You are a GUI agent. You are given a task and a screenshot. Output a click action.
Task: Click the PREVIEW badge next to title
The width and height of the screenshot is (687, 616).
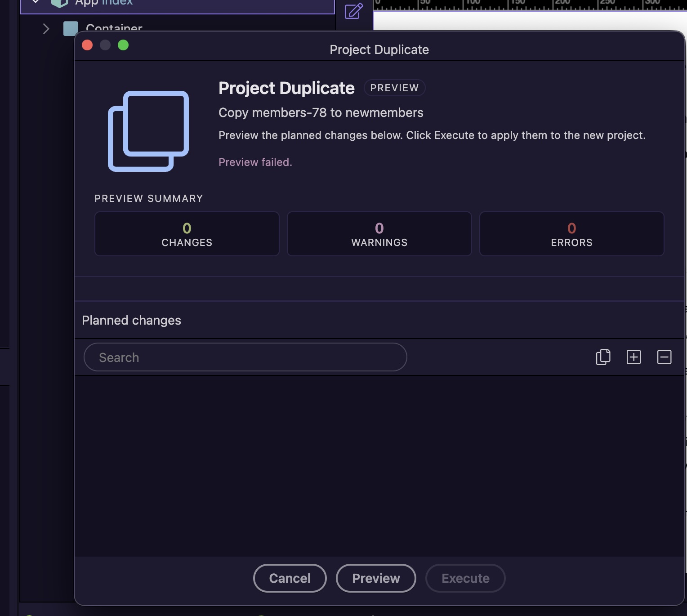[394, 88]
